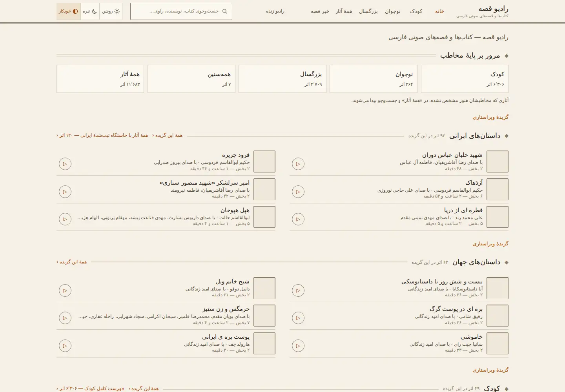Click the شبح خانم ویل cover thumbnail
The image size is (565, 392).
coord(264,288)
